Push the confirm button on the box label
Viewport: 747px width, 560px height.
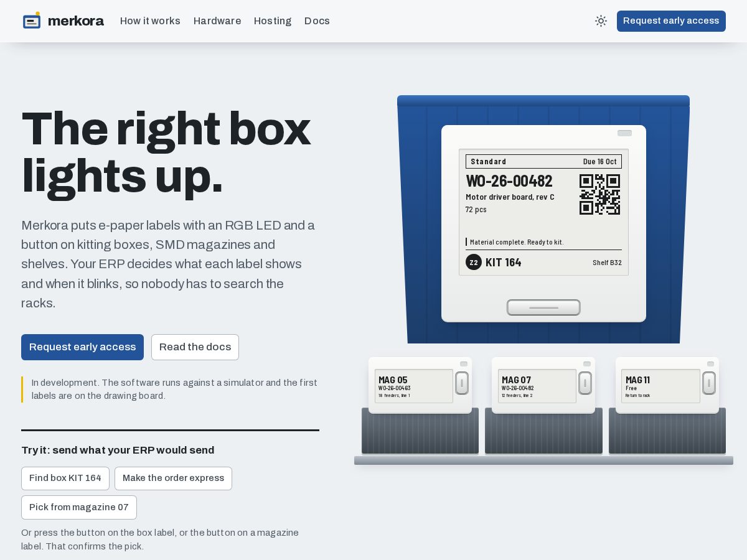[x=543, y=307]
